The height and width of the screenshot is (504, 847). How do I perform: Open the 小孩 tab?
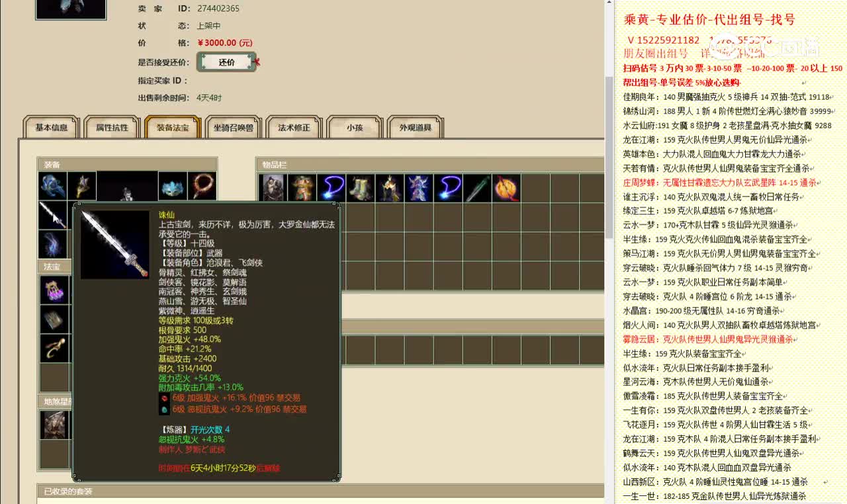[x=355, y=127]
